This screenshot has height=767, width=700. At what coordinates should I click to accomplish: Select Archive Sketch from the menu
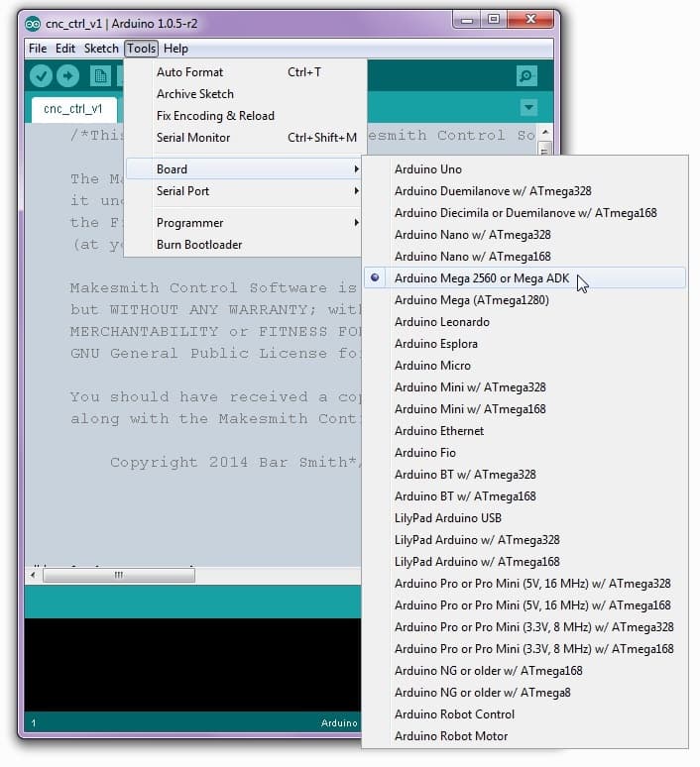[x=194, y=94]
